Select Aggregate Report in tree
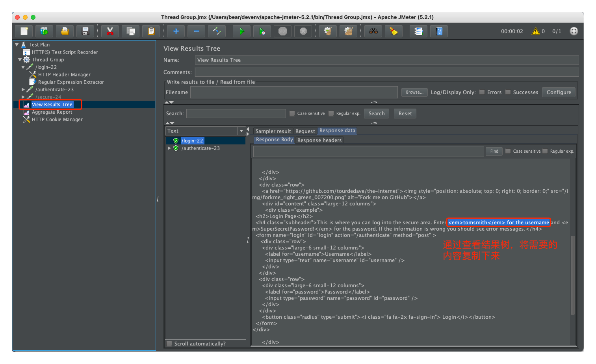The height and width of the screenshot is (364, 596). [52, 112]
